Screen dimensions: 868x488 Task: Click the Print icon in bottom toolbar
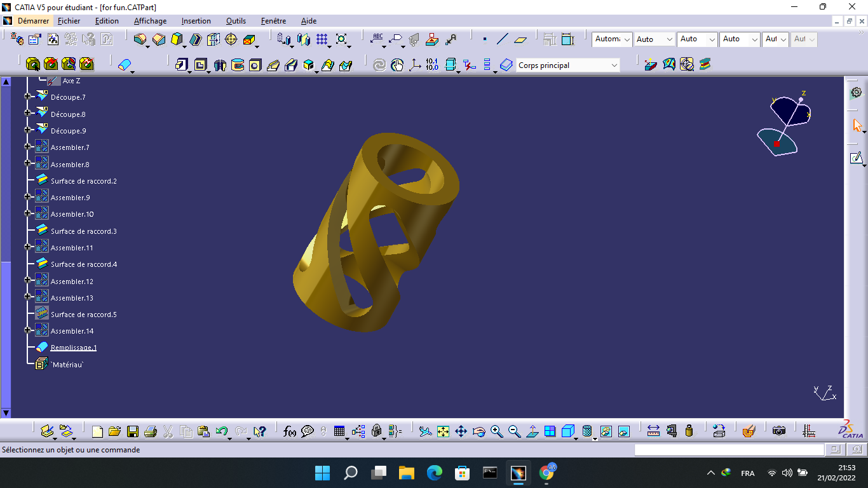point(151,431)
